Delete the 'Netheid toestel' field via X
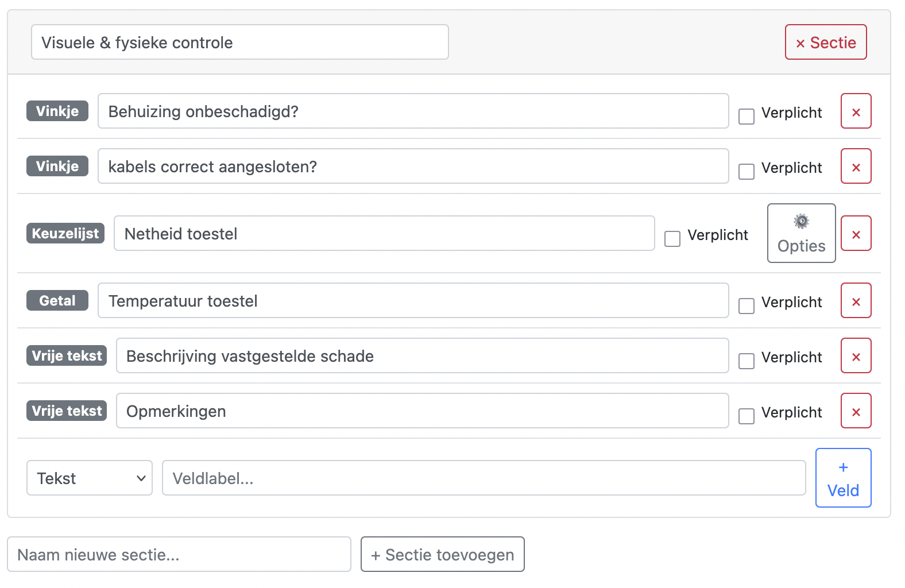This screenshot has width=905, height=588. click(856, 233)
